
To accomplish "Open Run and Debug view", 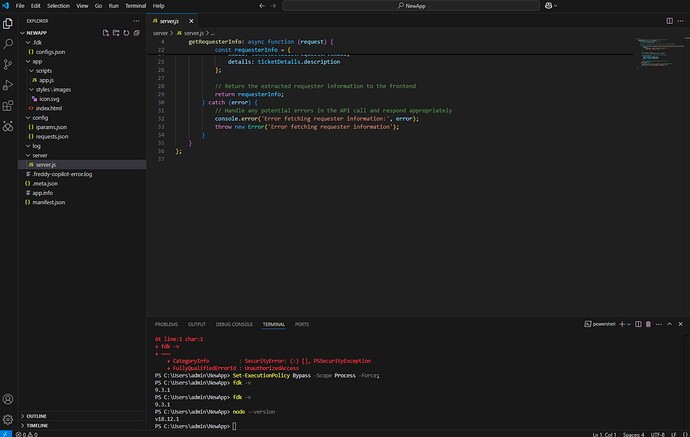I will click(8, 85).
